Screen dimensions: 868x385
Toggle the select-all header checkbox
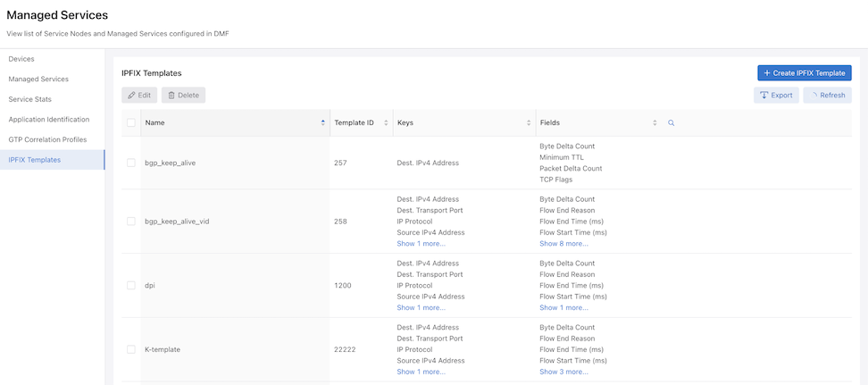[131, 123]
